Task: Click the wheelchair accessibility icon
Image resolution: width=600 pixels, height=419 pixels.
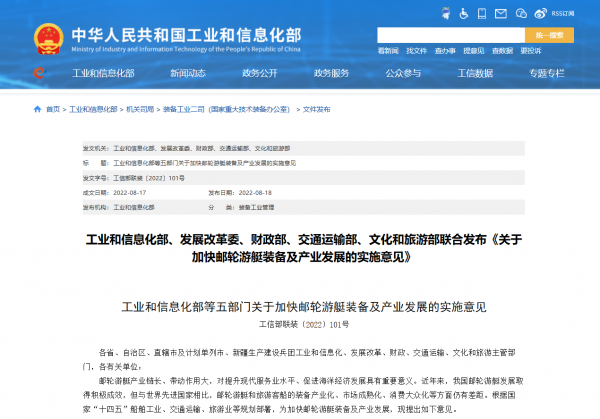Action: coord(464,14)
